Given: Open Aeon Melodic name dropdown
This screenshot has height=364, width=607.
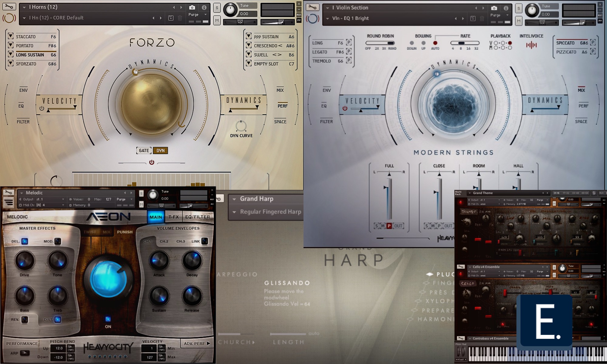Looking at the screenshot, I should (x=22, y=193).
